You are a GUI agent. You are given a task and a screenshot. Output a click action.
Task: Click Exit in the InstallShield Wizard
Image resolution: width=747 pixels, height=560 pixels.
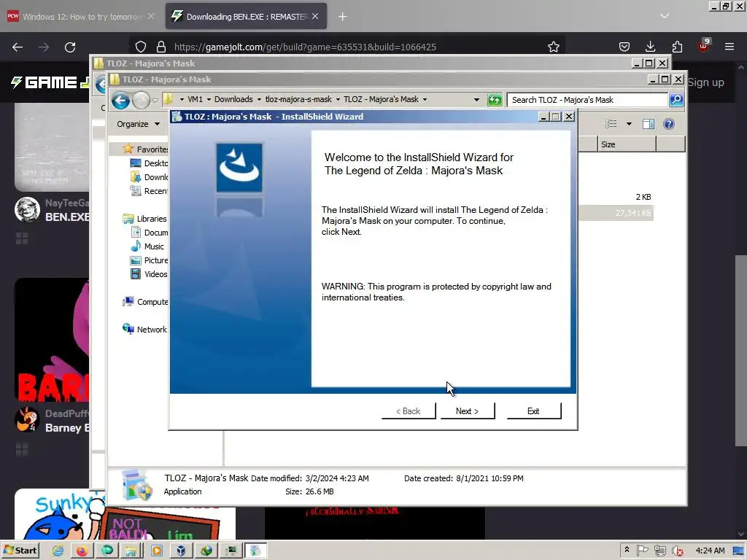coord(533,411)
